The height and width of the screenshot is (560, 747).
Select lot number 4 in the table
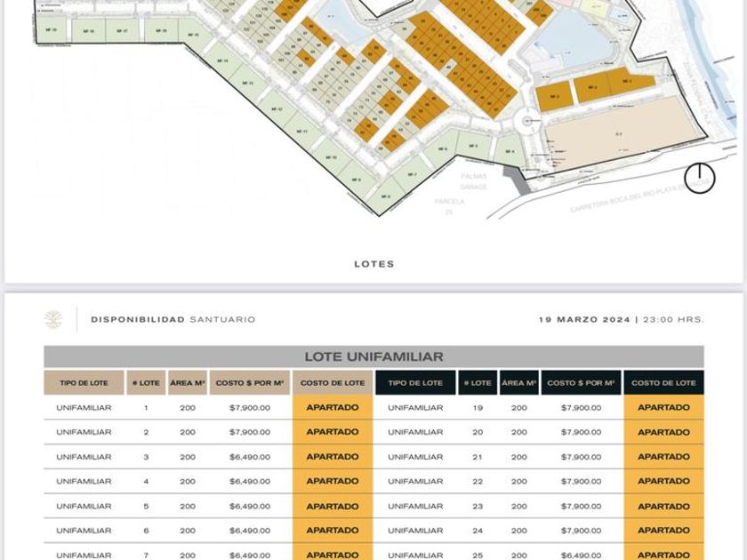[x=146, y=482]
